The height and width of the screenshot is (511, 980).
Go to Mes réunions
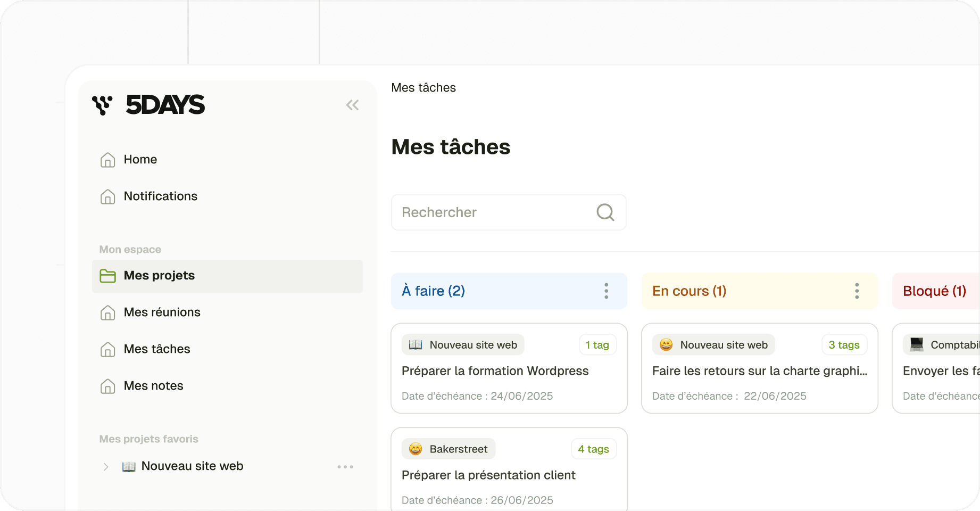click(x=162, y=312)
